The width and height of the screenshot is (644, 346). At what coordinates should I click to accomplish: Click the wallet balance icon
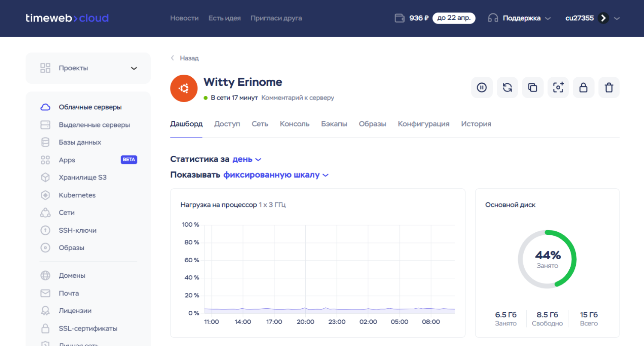[399, 18]
